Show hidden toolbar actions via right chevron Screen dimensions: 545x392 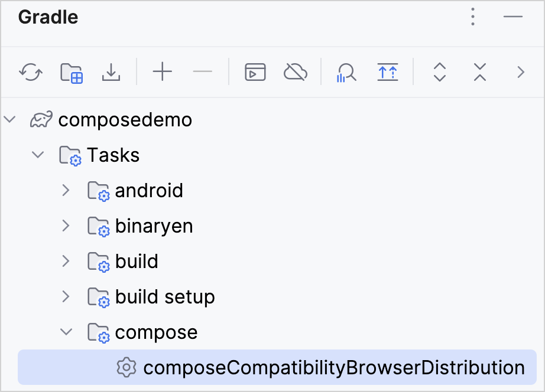(x=520, y=72)
